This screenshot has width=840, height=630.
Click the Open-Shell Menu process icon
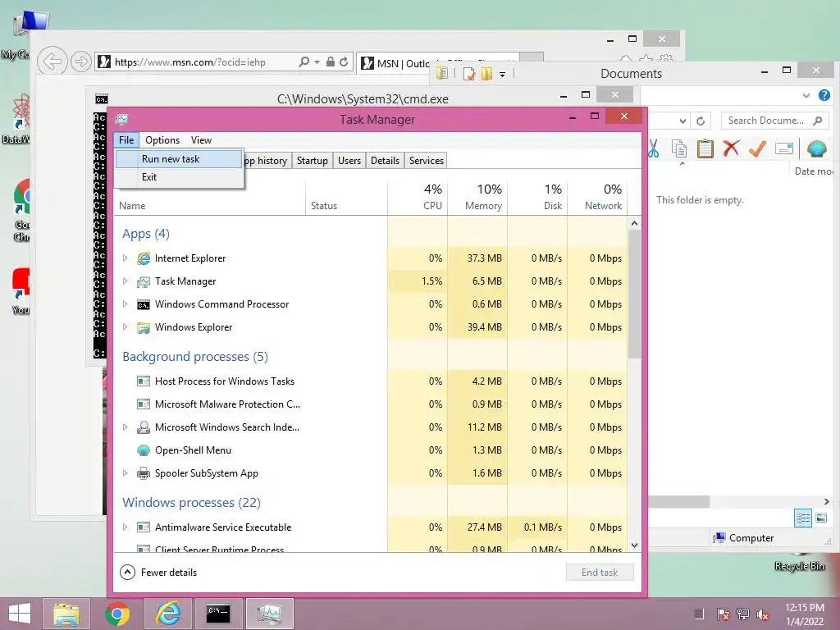143,450
